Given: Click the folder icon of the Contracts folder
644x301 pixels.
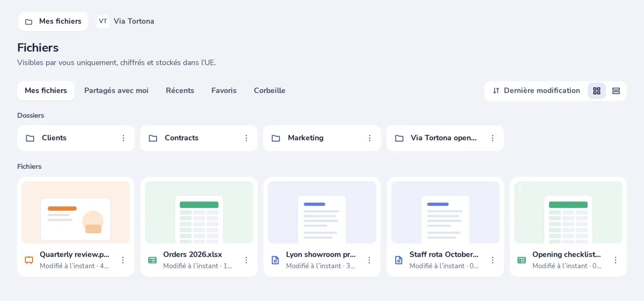Looking at the screenshot, I should coord(153,138).
